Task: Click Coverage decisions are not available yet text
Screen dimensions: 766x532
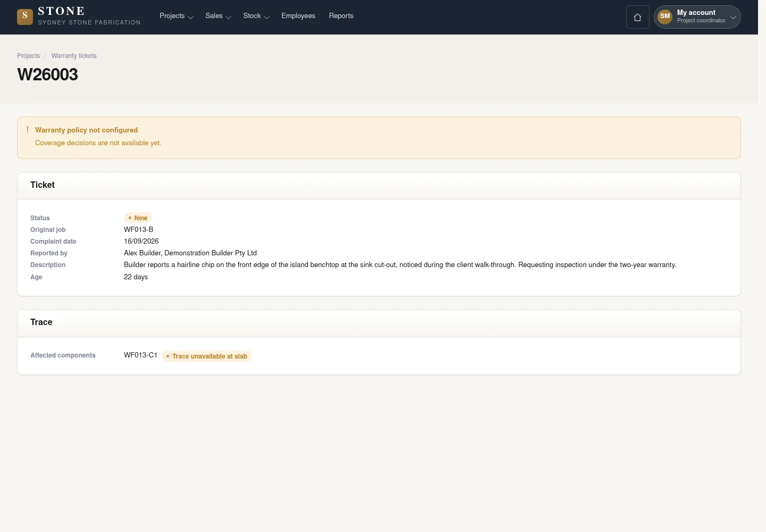Action: tap(98, 143)
